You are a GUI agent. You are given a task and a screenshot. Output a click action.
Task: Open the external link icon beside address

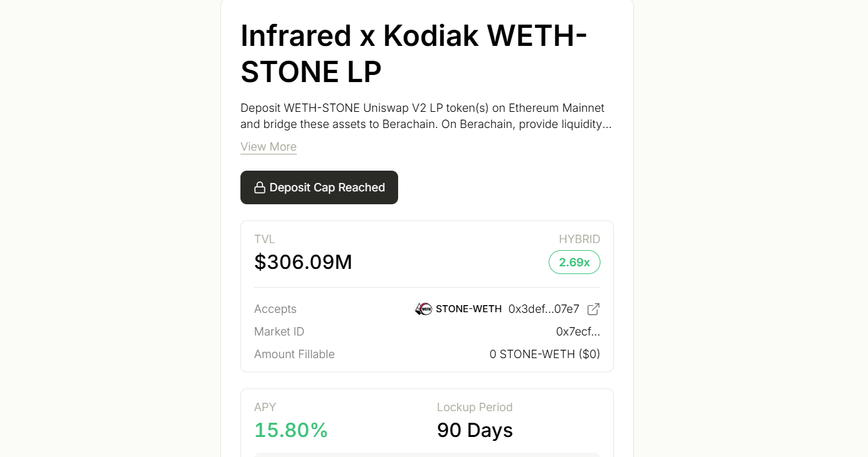coord(593,309)
